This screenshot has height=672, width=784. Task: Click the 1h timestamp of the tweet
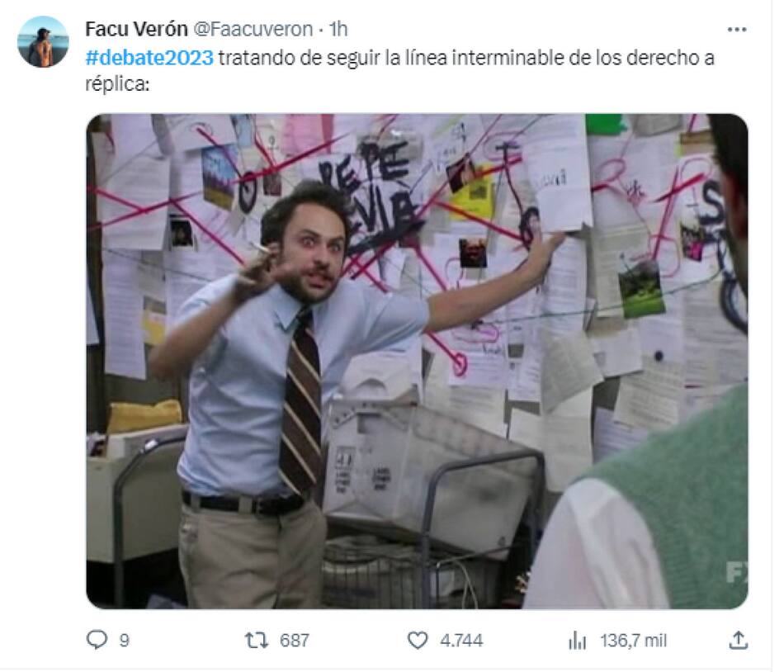pos(338,29)
